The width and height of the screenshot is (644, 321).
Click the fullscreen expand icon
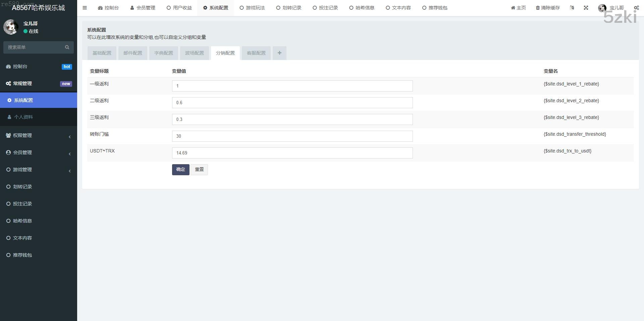point(586,8)
